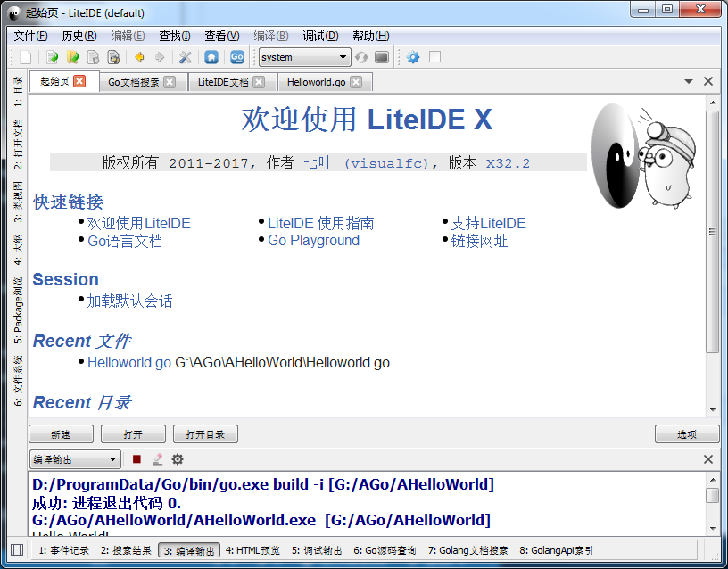Toggle the 2: 搜索结果 bottom panel
Screen dimensions: 728x569
point(126,550)
